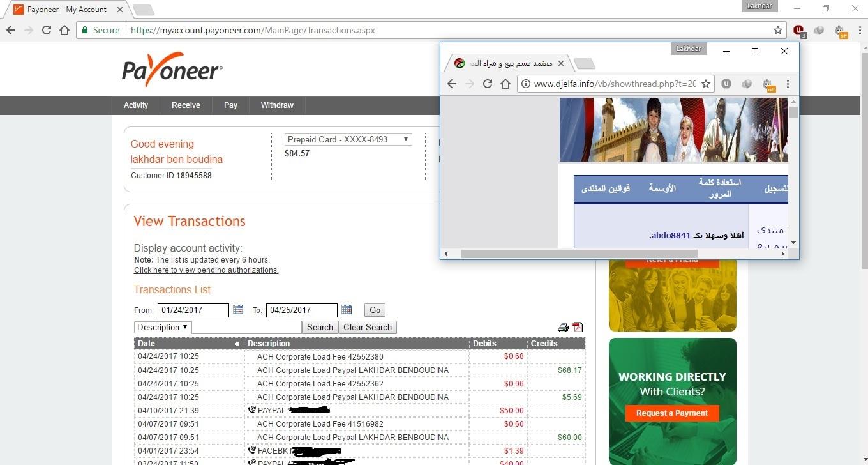Open uBlock extension icon in main window

(x=799, y=30)
